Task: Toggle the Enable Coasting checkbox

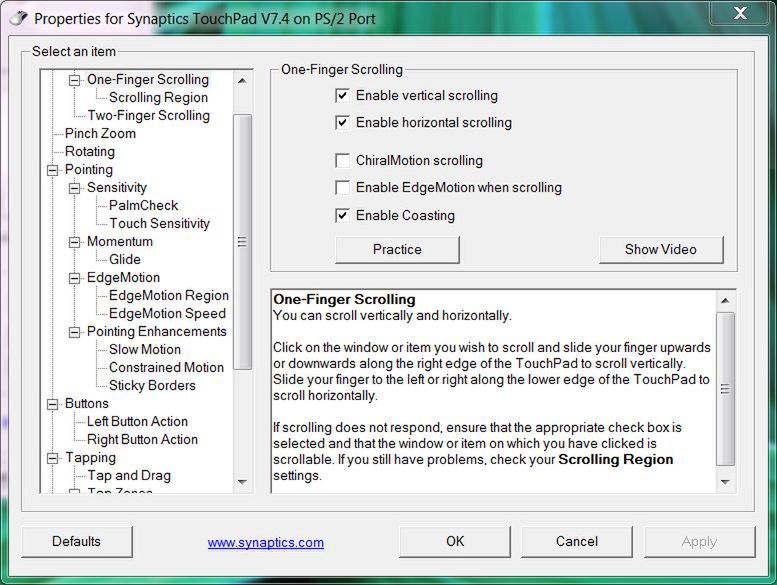Action: pyautogui.click(x=342, y=215)
